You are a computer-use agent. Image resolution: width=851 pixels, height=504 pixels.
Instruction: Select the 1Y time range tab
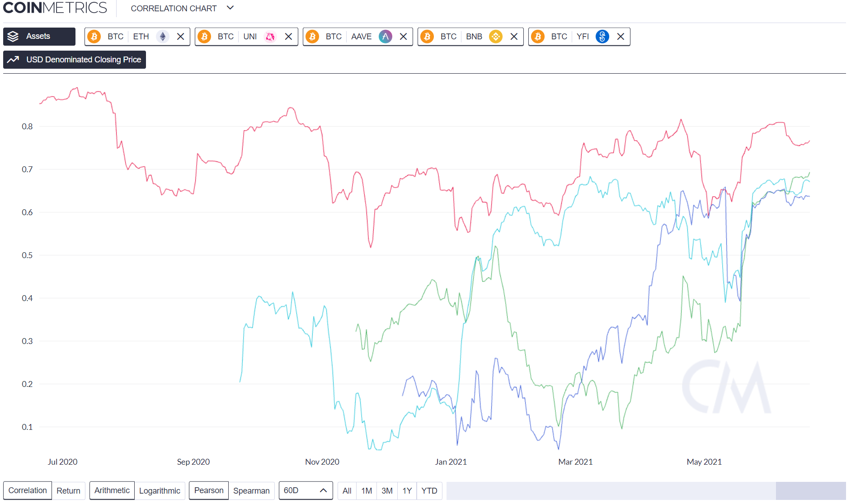[x=406, y=490]
